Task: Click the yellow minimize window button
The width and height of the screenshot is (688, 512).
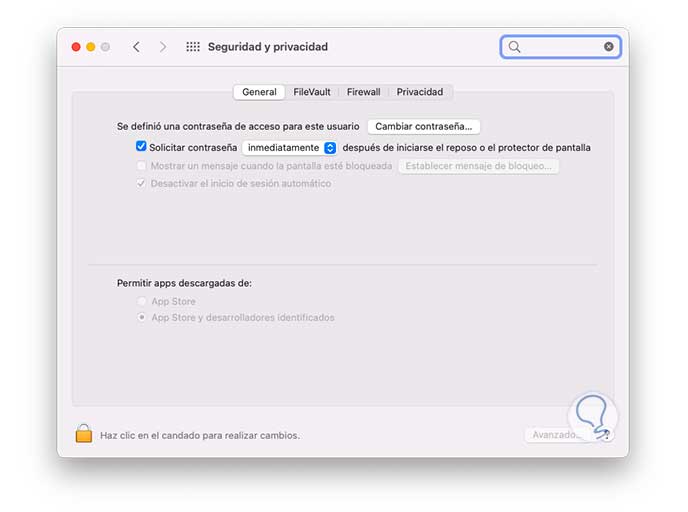Action: point(90,47)
